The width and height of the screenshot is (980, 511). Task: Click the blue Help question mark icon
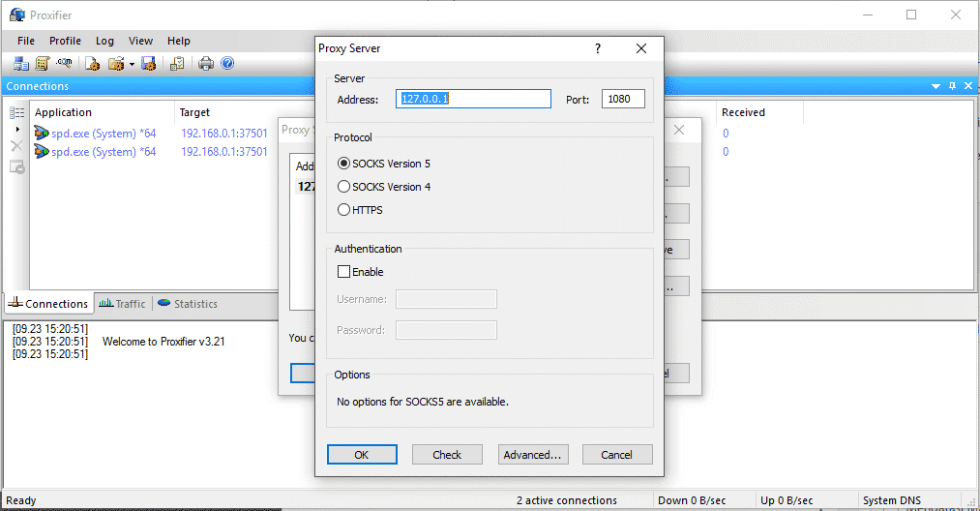click(x=227, y=64)
